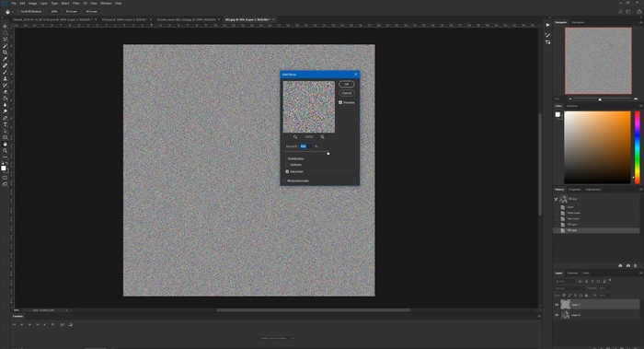Delete current history state trash icon
The height and width of the screenshot is (349, 644).
[636, 266]
